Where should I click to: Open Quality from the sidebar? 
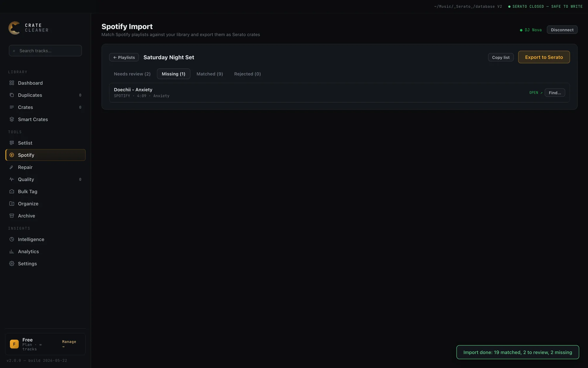46,179
